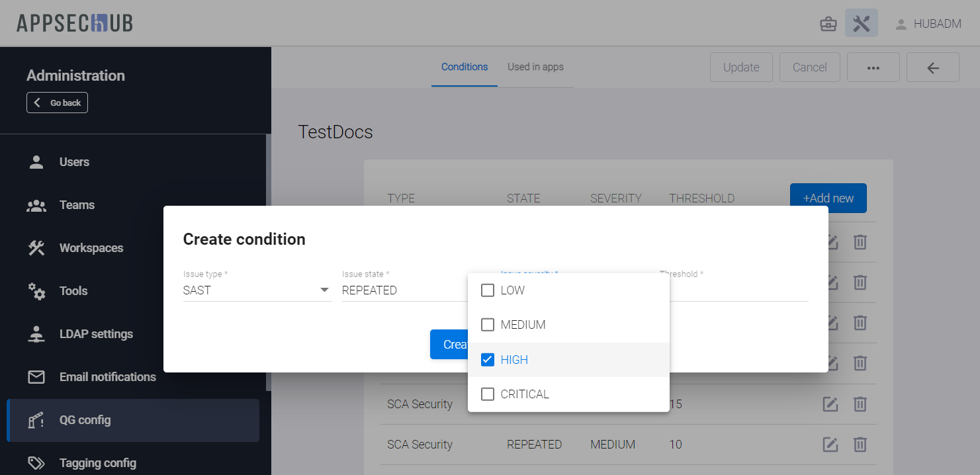
Task: Click the tools wrench icon in header
Action: (861, 24)
